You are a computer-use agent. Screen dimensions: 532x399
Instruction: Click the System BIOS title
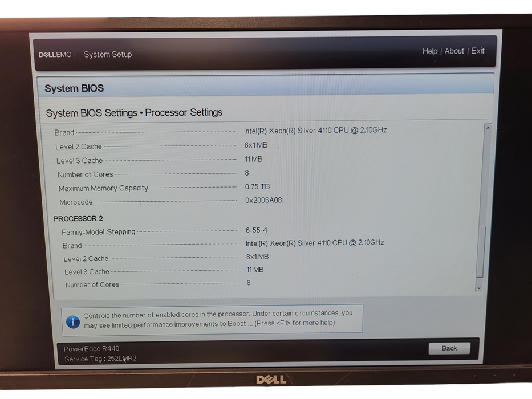click(x=74, y=88)
